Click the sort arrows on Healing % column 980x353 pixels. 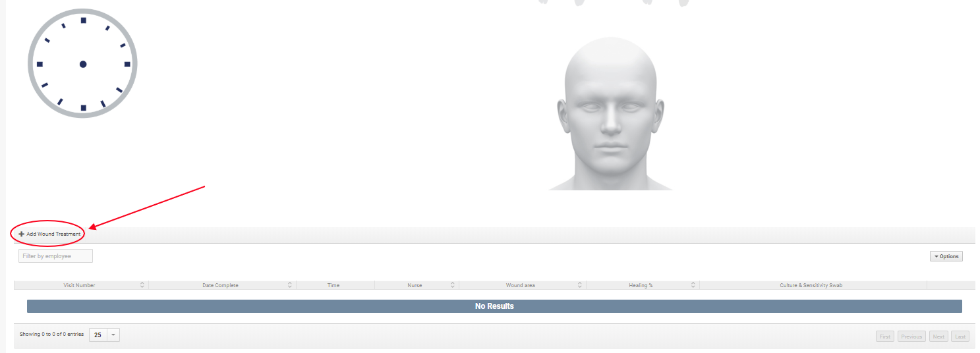(693, 285)
